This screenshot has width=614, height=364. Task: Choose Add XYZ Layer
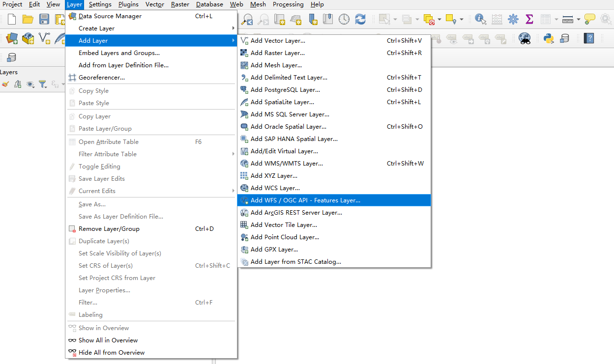(334, 175)
